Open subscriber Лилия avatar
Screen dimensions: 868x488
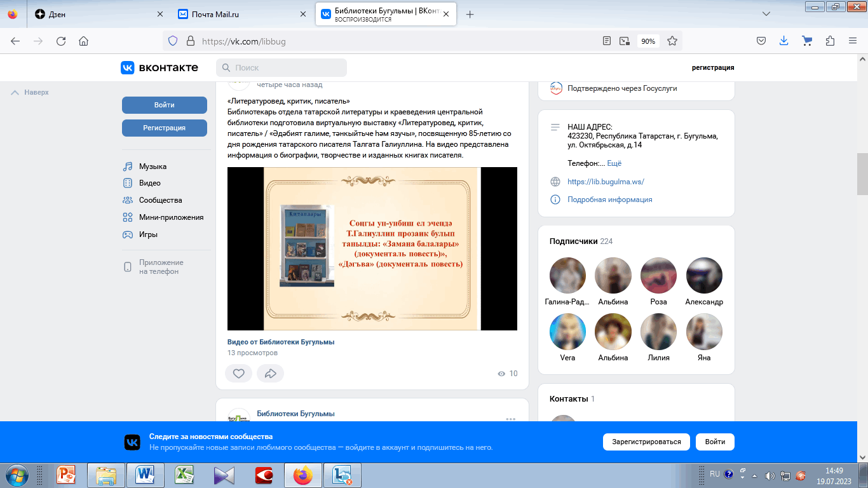click(659, 332)
